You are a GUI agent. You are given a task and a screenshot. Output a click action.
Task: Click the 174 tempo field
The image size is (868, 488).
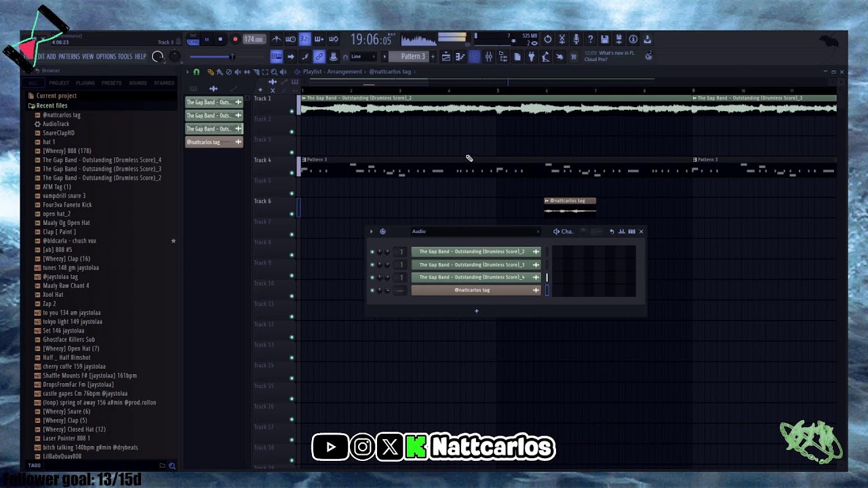[x=253, y=39]
